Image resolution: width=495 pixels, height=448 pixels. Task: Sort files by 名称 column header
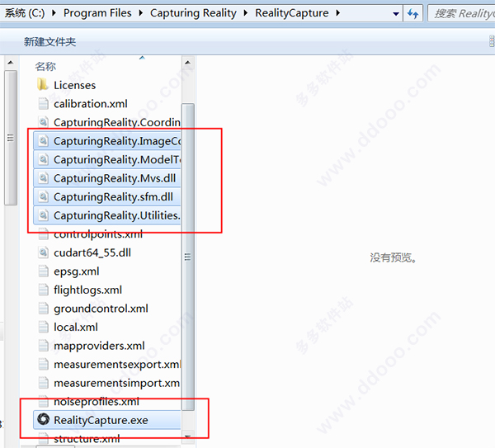(45, 66)
